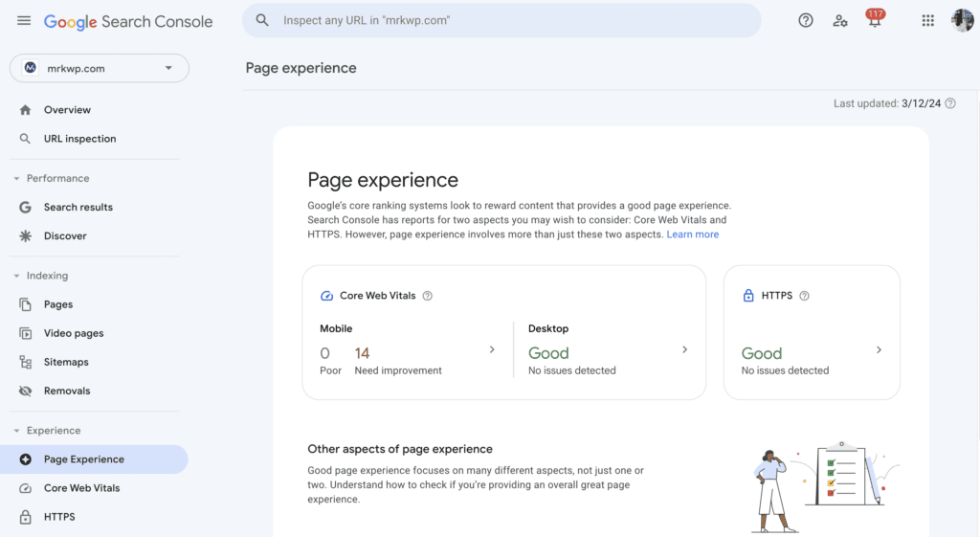Click the blue lock icon in HTTPS card

[748, 296]
